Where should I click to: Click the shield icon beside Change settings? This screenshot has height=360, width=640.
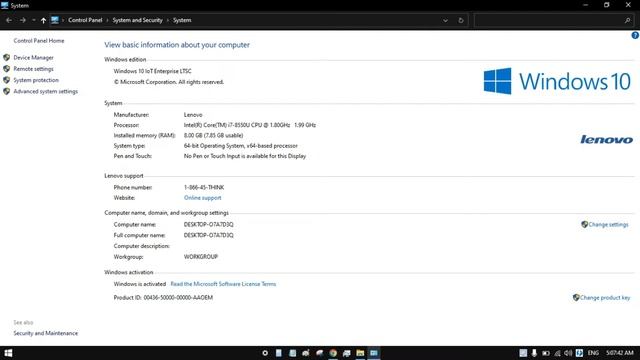pos(584,224)
